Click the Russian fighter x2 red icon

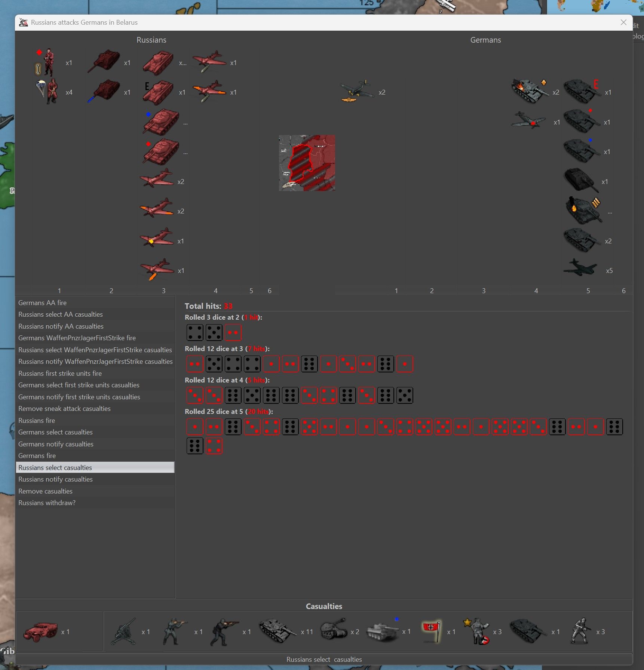click(157, 178)
